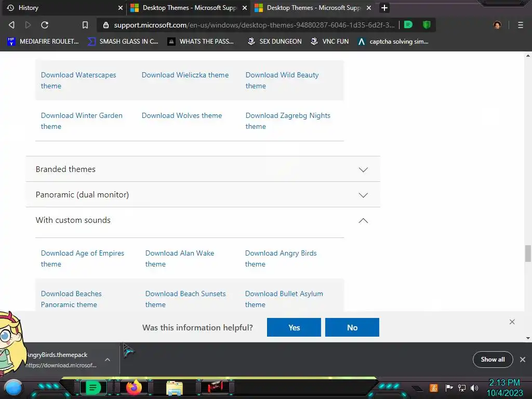Answer Yes to helpful feedback
The height and width of the screenshot is (399, 532).
click(x=294, y=327)
